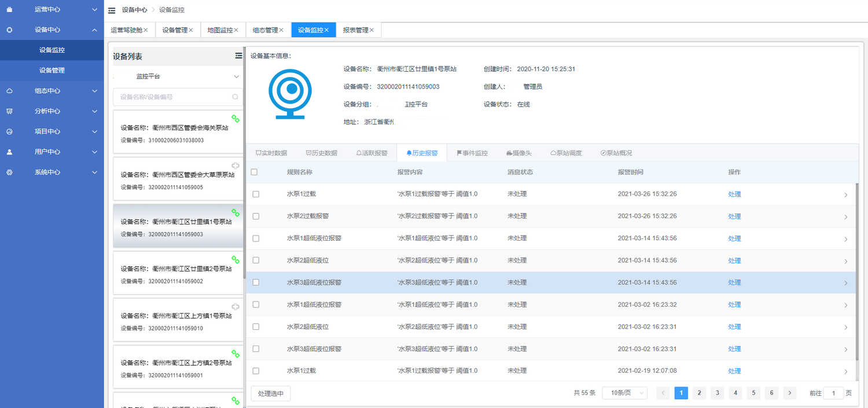Viewport: 868px width, 408px height.
Task: Check the 水泵2过载报警 row checkbox
Action: (256, 216)
